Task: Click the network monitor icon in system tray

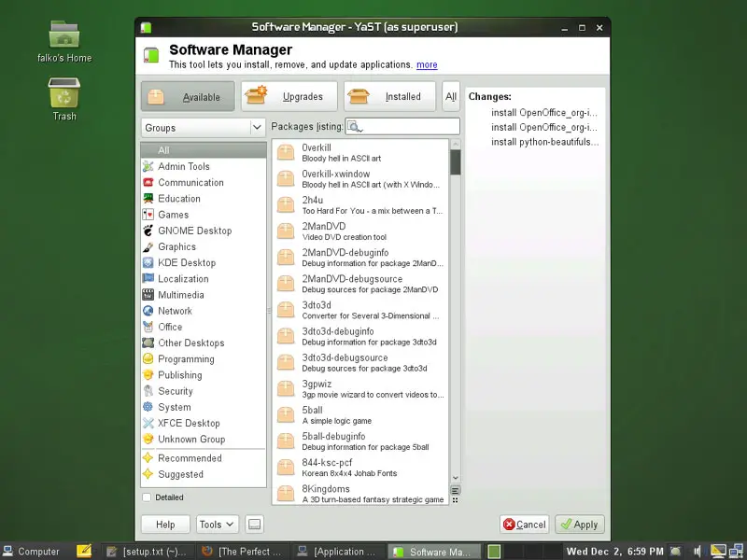Action: click(736, 552)
